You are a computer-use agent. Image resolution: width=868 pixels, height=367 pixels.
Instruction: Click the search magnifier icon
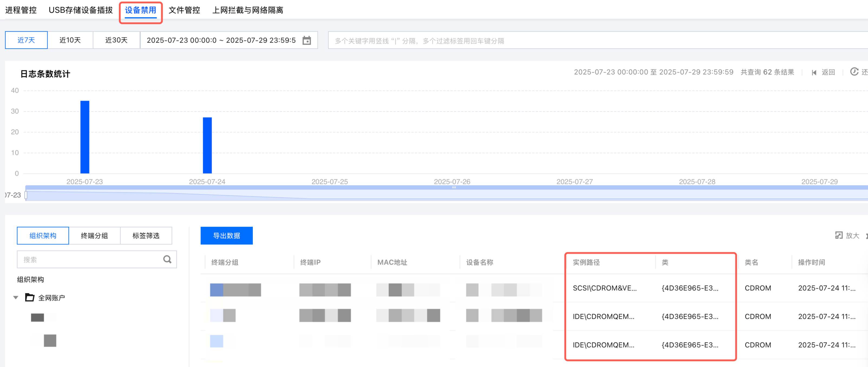[x=167, y=259]
